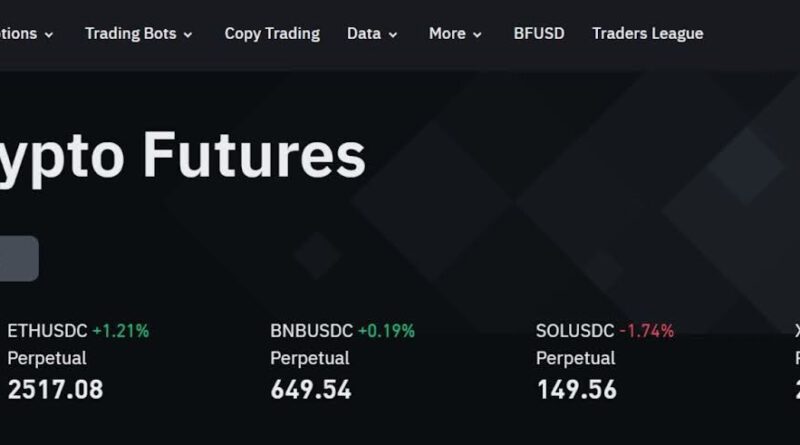Expand the Trading Bots dropdown chevron
Viewport: 800px width, 445px height.
click(188, 35)
